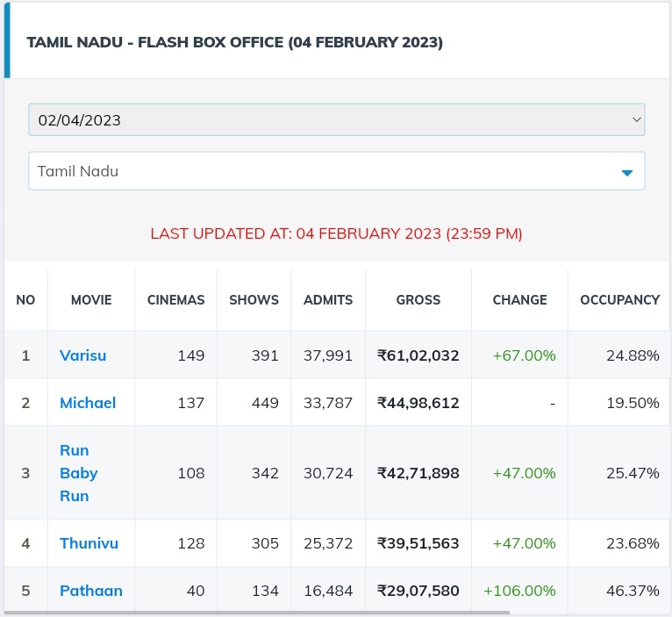Image resolution: width=672 pixels, height=617 pixels.
Task: Click Thunivu shows count 305
Action: [x=265, y=543]
